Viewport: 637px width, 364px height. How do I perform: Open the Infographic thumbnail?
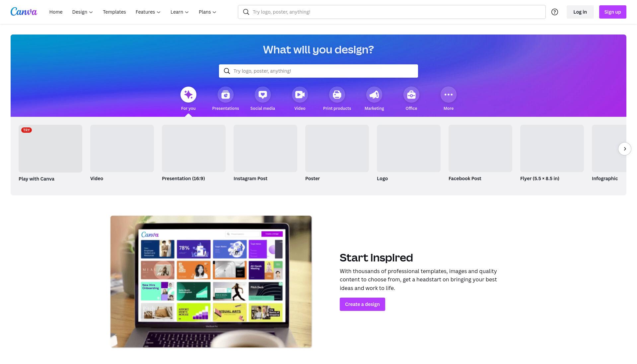[x=609, y=148]
